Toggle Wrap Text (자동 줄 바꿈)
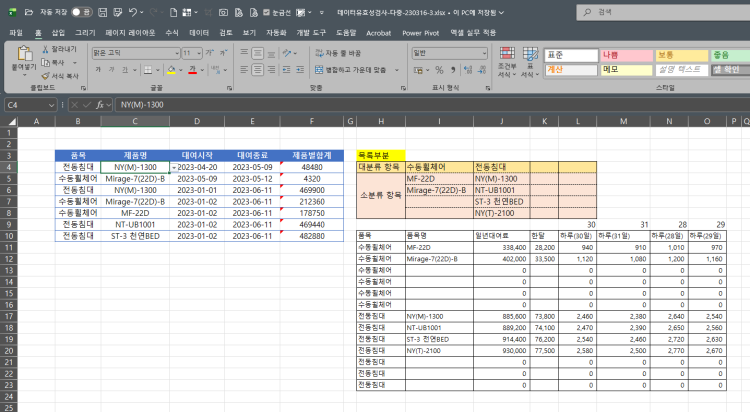750x412 pixels. tap(343, 53)
